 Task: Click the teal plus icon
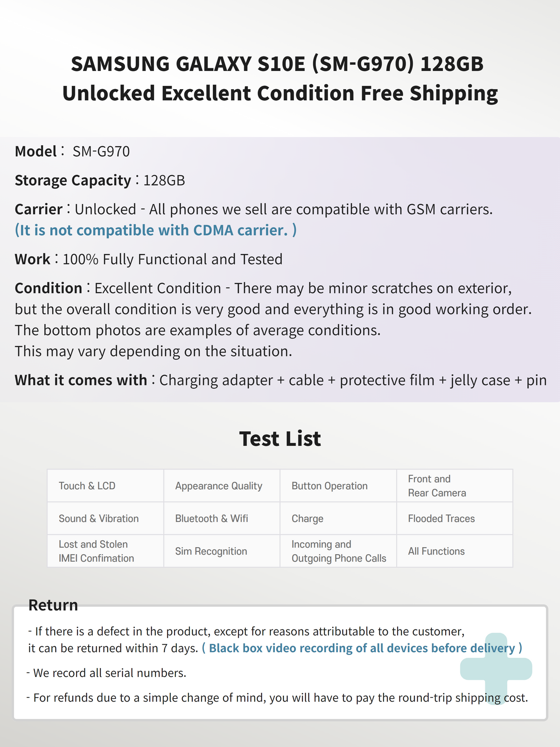click(496, 669)
